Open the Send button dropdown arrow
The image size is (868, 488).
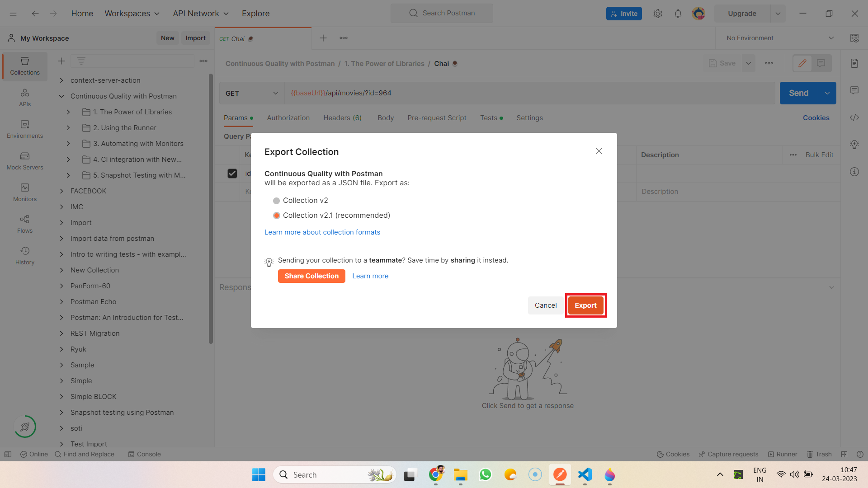click(x=827, y=93)
